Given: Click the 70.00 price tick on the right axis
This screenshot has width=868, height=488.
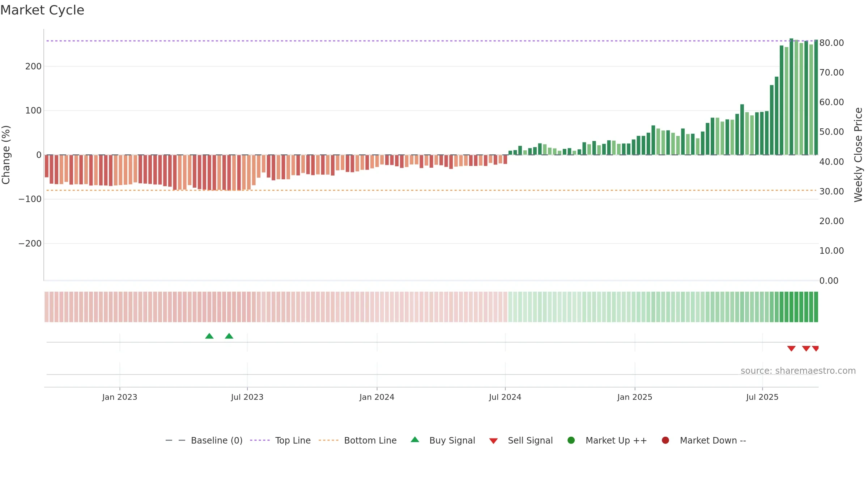Looking at the screenshot, I should 831,73.
